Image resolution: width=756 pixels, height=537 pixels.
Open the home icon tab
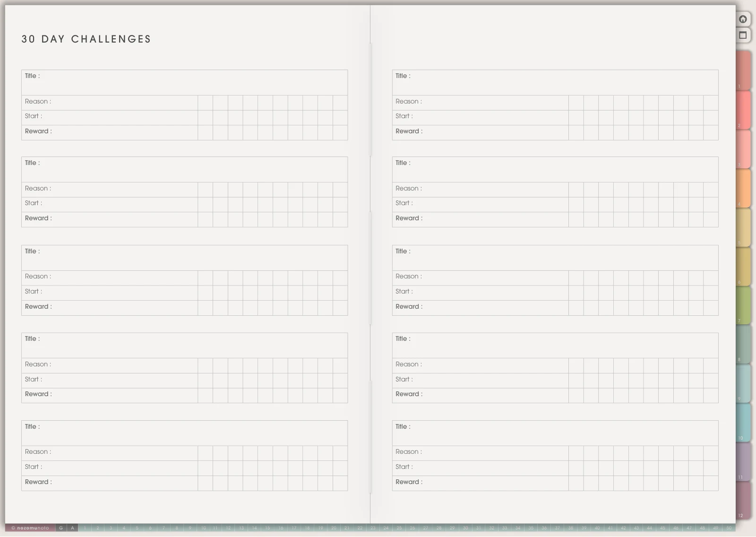(743, 19)
